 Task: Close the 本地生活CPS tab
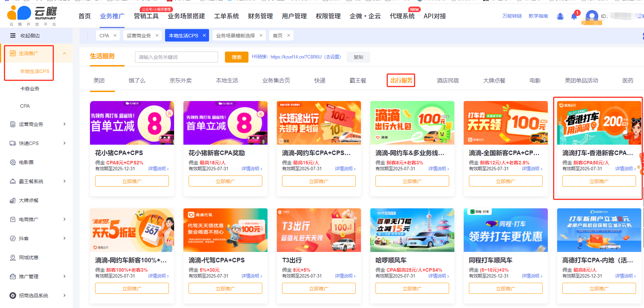204,35
